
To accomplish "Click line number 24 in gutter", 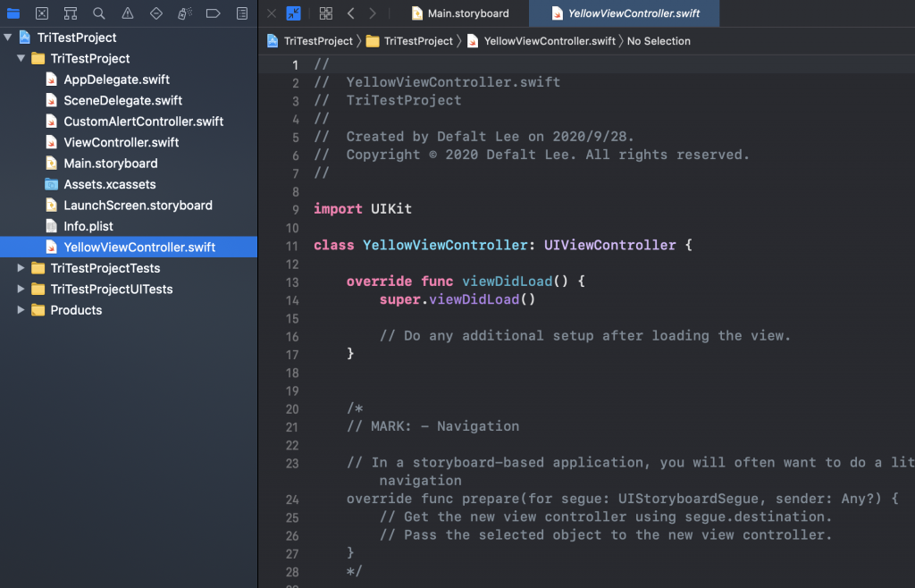I will [x=292, y=500].
